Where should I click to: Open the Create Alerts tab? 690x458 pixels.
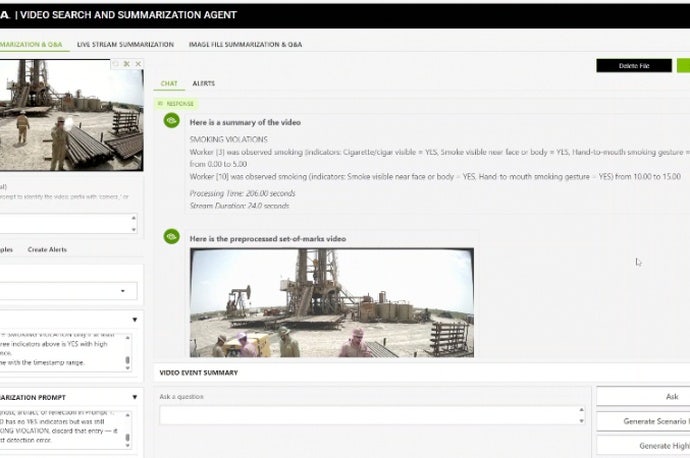[47, 249]
